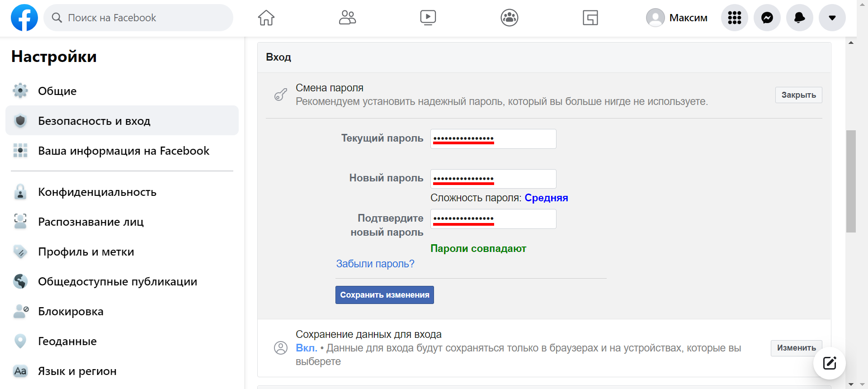Open the Watch video icon
The height and width of the screenshot is (389, 868).
pos(428,18)
